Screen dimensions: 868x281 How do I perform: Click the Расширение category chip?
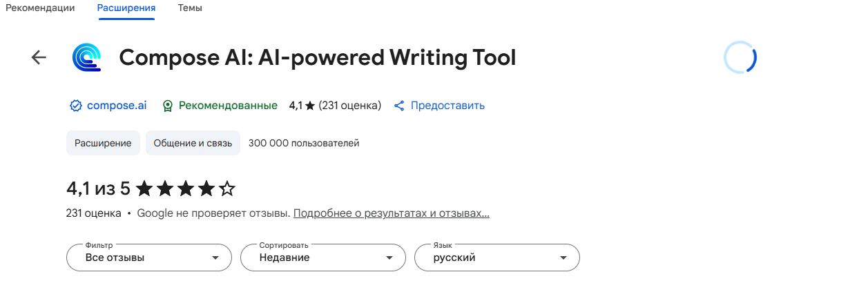[103, 143]
